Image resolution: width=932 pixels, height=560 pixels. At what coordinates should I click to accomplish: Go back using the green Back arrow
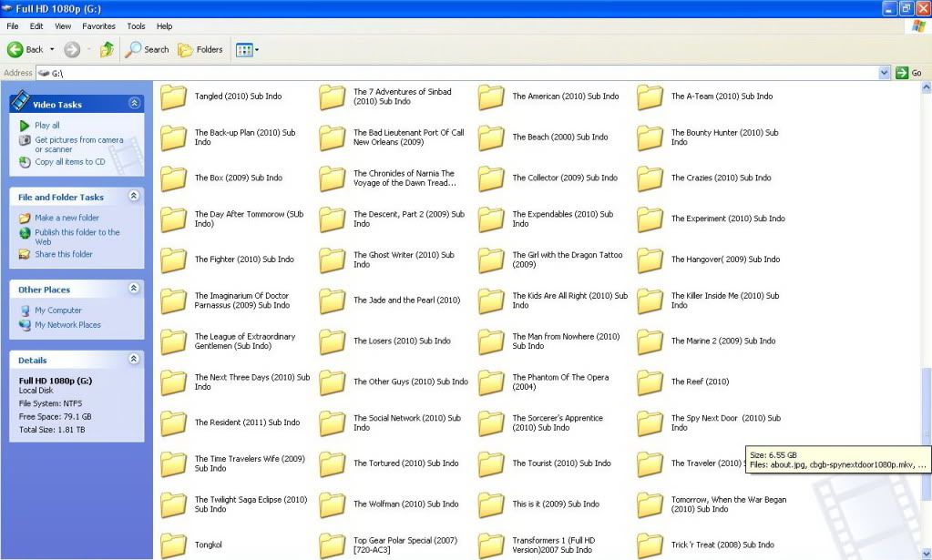click(15, 50)
